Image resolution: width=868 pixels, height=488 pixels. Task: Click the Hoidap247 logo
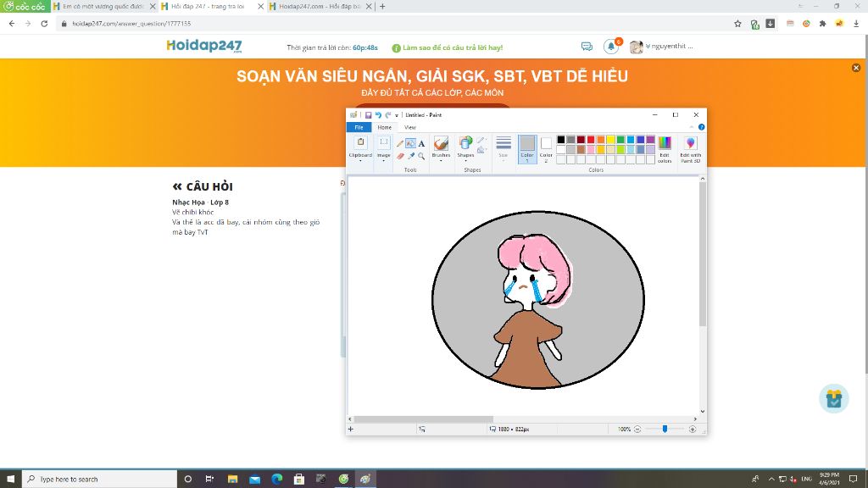coord(204,46)
